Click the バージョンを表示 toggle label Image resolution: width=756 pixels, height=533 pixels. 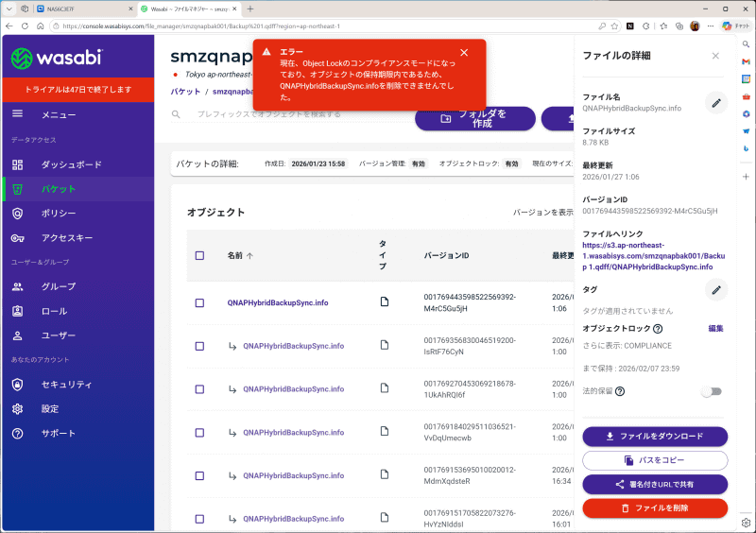tap(542, 213)
